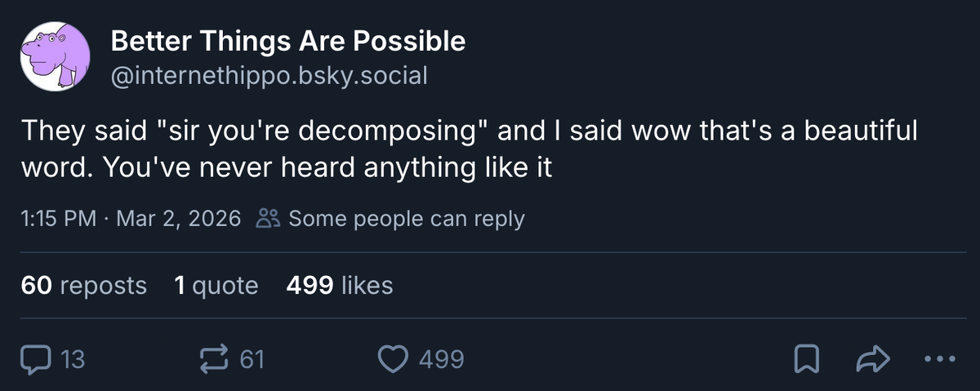This screenshot has height=391, width=980.
Task: Click the bold number 60 before reposts
Action: coord(37,286)
